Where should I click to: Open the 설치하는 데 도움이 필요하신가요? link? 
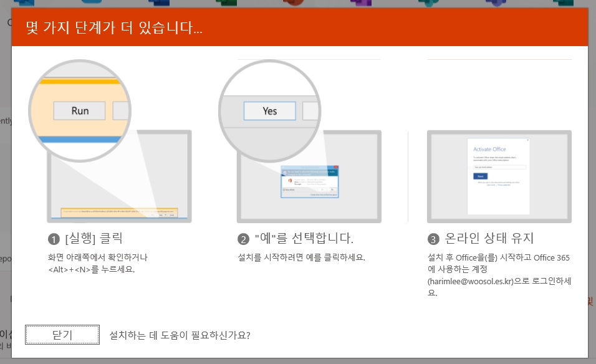coord(180,335)
